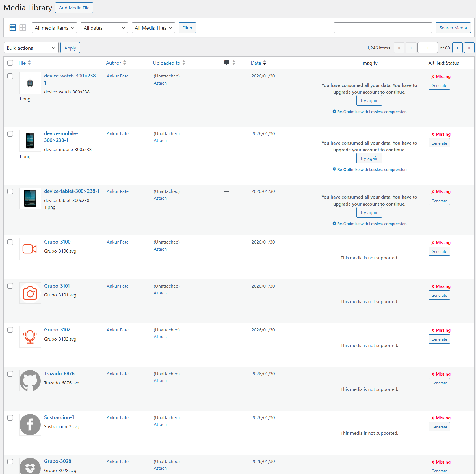The image size is (476, 474).
Task: Jump to last page arrow
Action: (x=469, y=48)
